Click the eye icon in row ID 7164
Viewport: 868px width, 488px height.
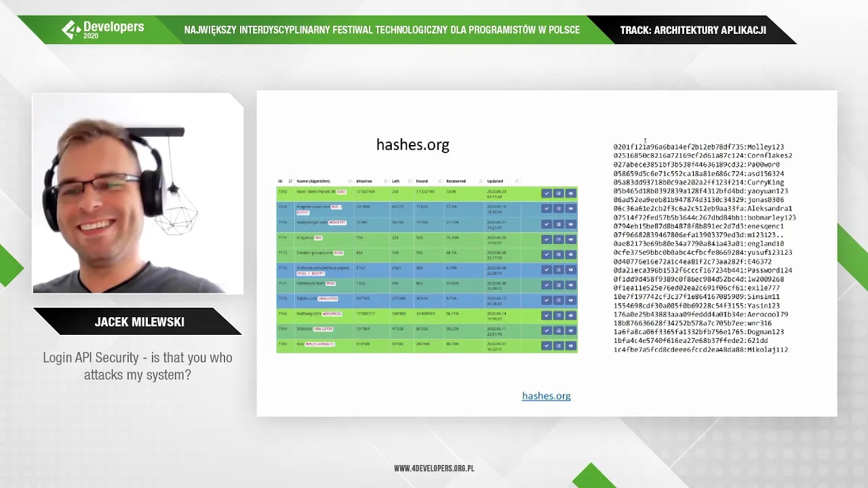tap(571, 331)
